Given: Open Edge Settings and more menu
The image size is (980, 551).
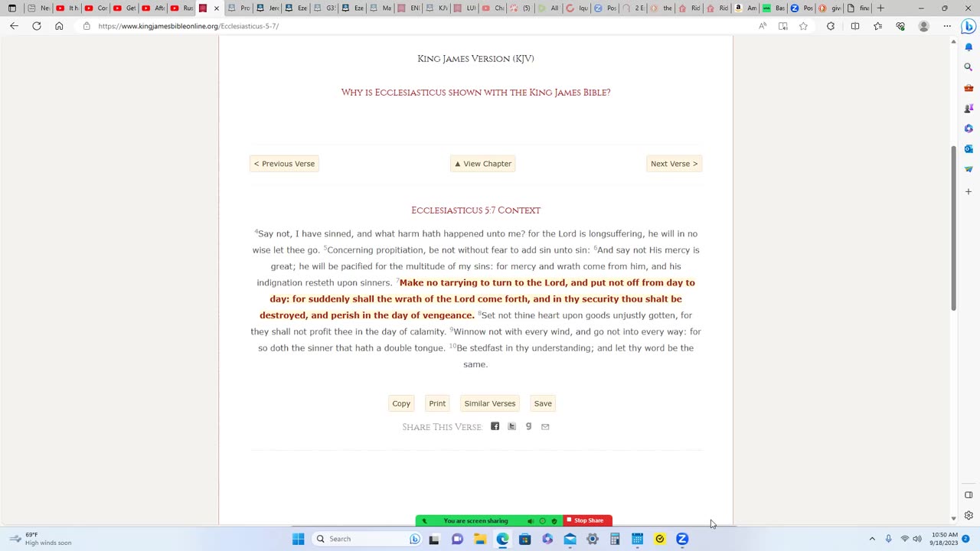Looking at the screenshot, I should [947, 26].
